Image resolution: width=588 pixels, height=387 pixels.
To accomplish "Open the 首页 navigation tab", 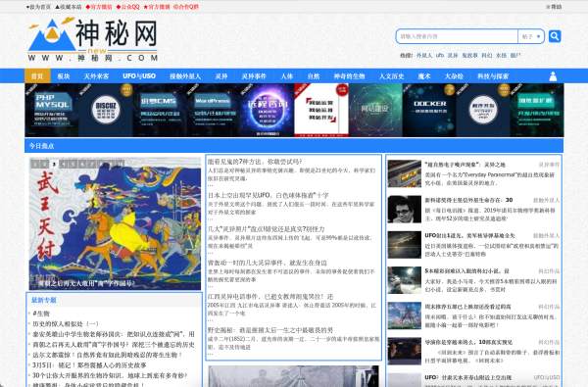I will [37, 76].
